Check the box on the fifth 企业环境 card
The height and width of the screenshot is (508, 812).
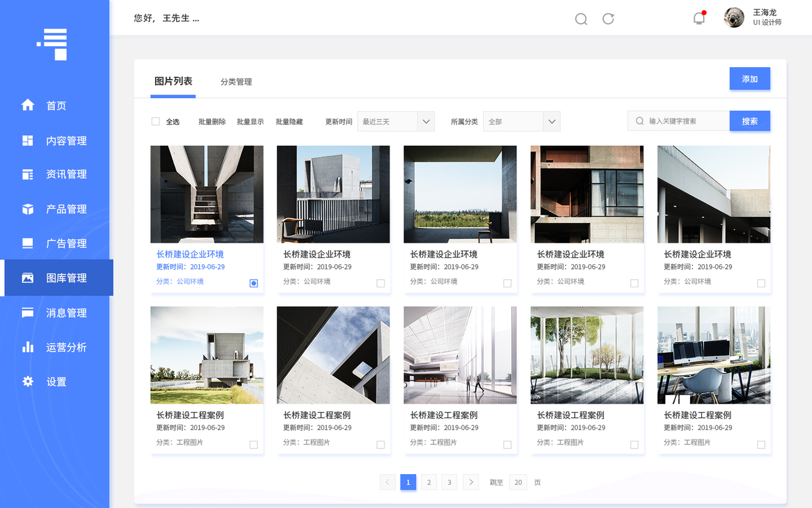tap(761, 283)
